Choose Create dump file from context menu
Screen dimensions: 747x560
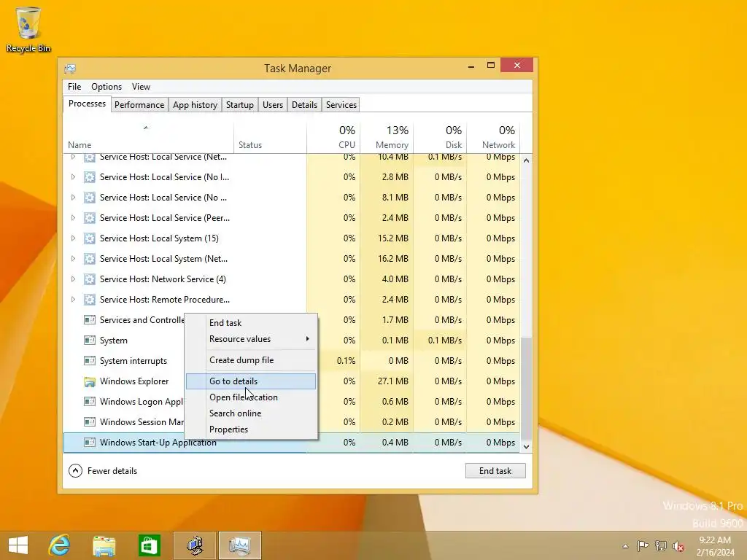click(x=251, y=360)
